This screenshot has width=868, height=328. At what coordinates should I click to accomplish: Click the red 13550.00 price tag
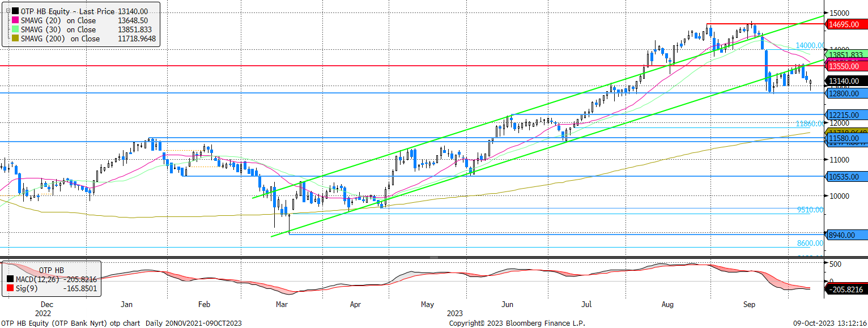click(x=846, y=66)
